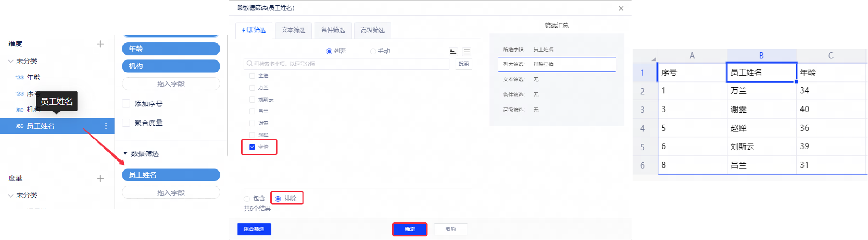Click the 组合筛选 button

pyautogui.click(x=254, y=229)
